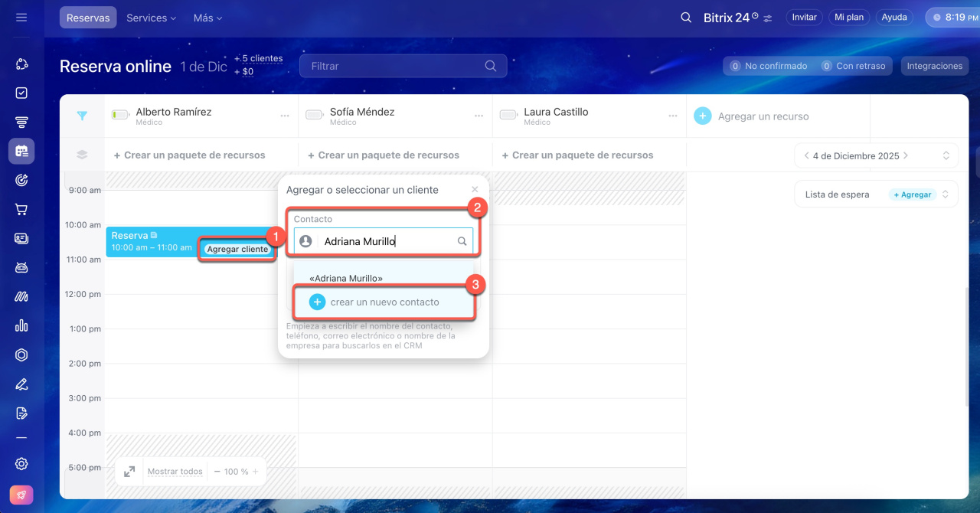Toggle the No confirmado counter filter
This screenshot has height=513, width=980.
pyautogui.click(x=768, y=66)
